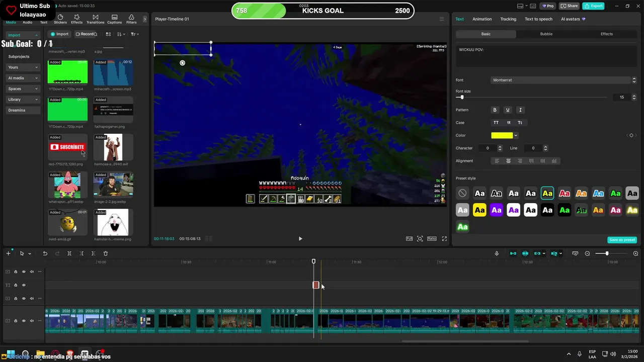Image resolution: width=644 pixels, height=362 pixels.
Task: Expand the Spaces section
Action: click(x=23, y=89)
